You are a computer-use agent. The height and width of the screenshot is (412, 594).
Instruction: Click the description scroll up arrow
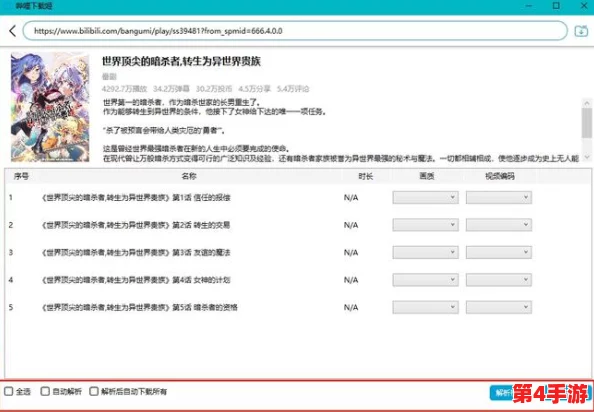click(x=587, y=103)
